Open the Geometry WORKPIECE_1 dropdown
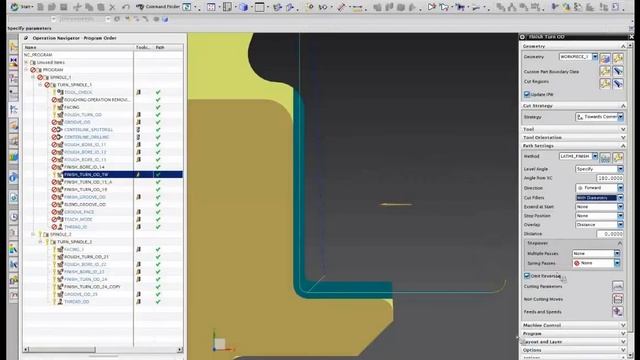The width and height of the screenshot is (640, 360). [x=595, y=57]
